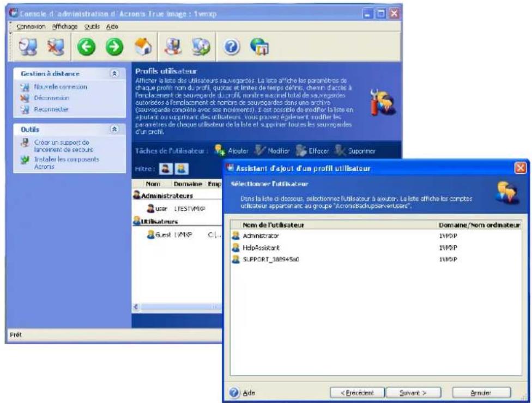Click the Nouvelle connexion link
Screen dimensions: 532x403
[x=61, y=87]
